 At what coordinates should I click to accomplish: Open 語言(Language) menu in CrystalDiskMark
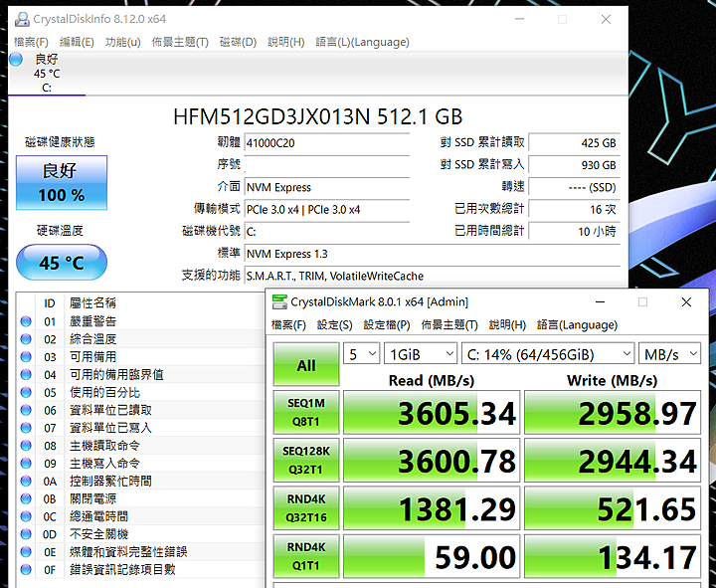tap(577, 324)
